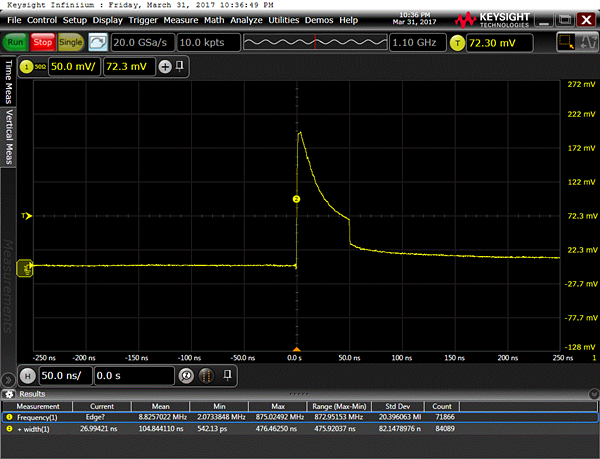
Task: Click the 50.0 mV/ vertical scale field
Action: pos(74,67)
